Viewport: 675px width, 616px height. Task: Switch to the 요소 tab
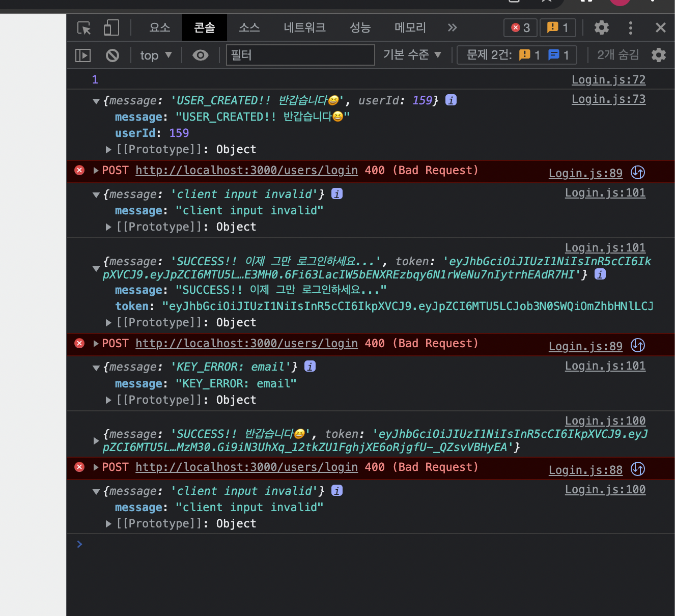coord(160,27)
